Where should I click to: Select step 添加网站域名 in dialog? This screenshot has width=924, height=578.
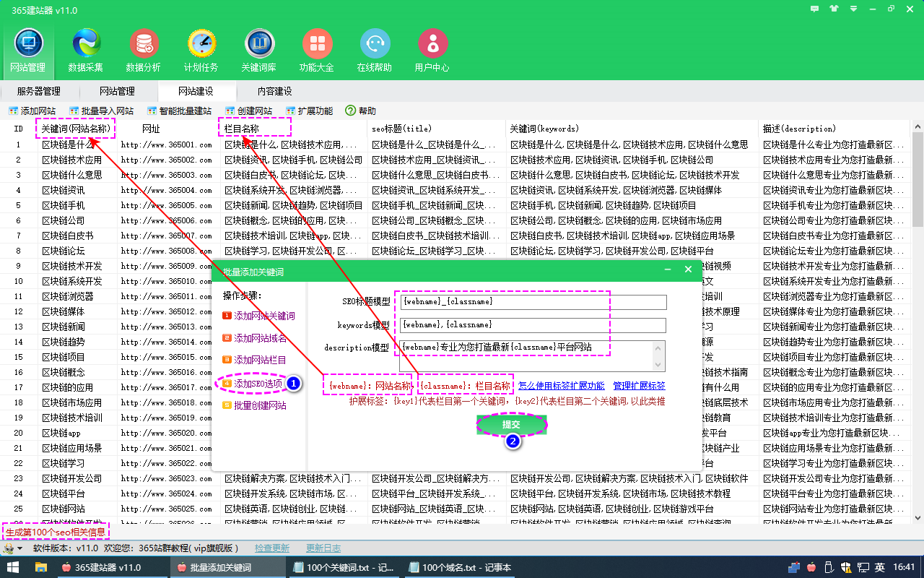coord(254,338)
